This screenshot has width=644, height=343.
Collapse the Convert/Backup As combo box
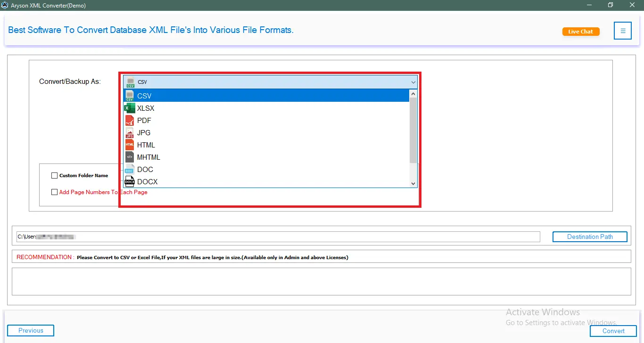coord(413,82)
